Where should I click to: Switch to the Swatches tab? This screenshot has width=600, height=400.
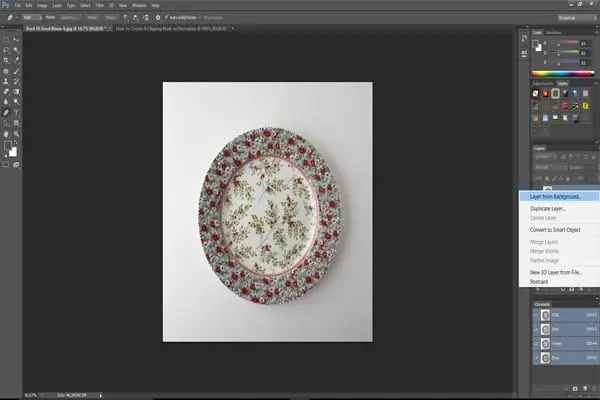553,33
